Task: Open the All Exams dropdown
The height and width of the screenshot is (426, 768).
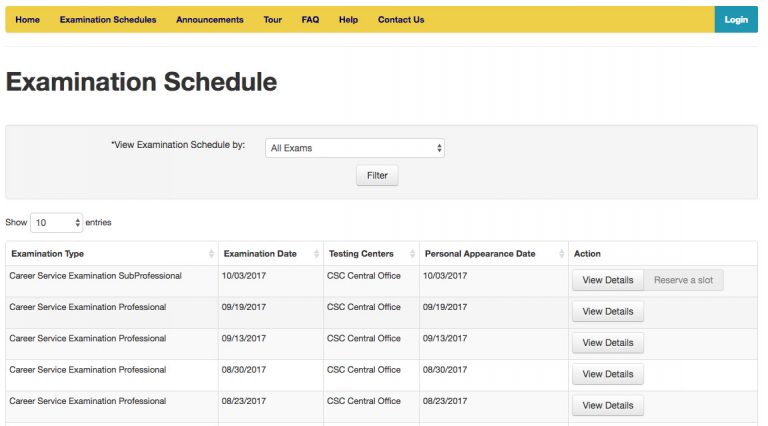Action: 355,148
